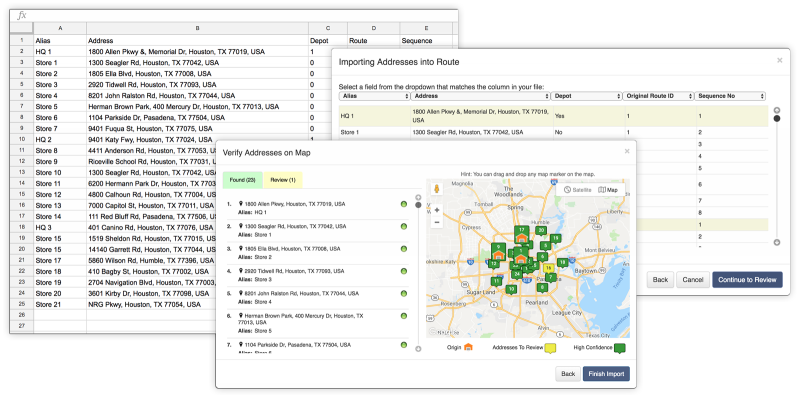Click Continue to Review button
This screenshot has width=800, height=398.
click(747, 280)
